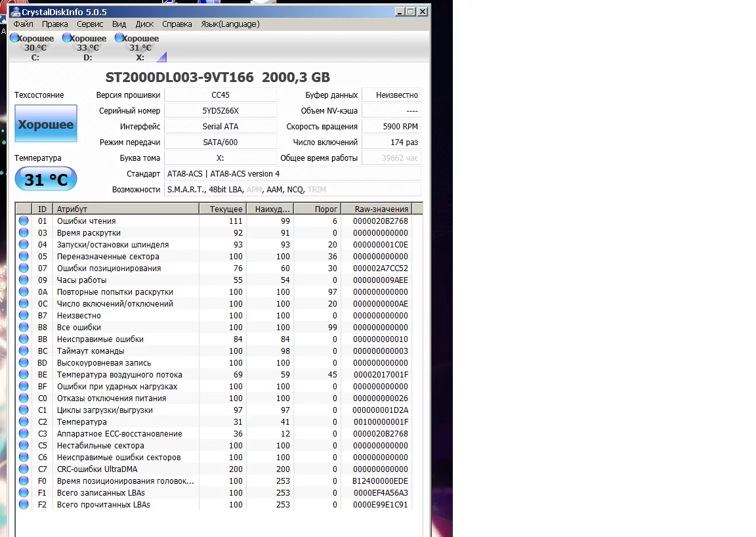Click the Raw-значения column header
The width and height of the screenshot is (756, 537).
pyautogui.click(x=377, y=209)
